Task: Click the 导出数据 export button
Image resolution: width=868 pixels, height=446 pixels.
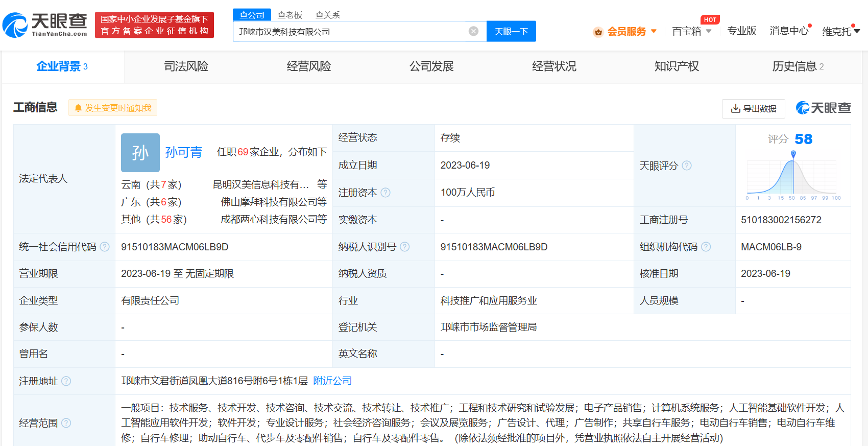Action: [753, 108]
